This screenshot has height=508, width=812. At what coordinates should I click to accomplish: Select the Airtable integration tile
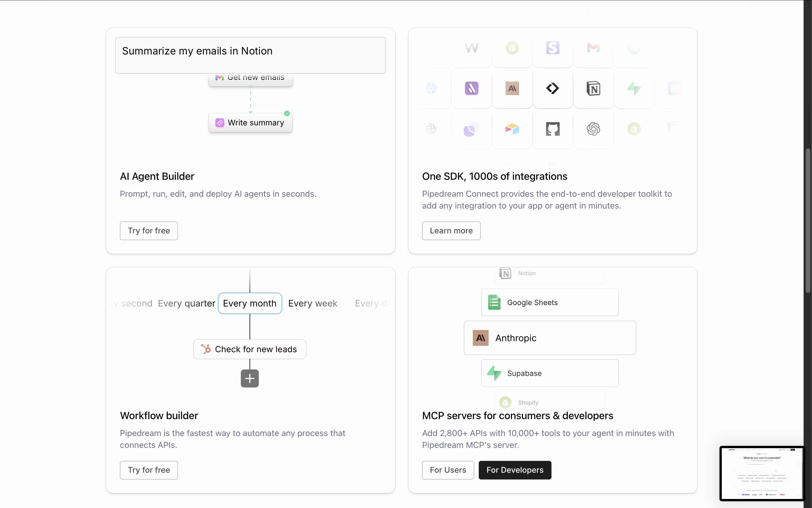coord(512,129)
